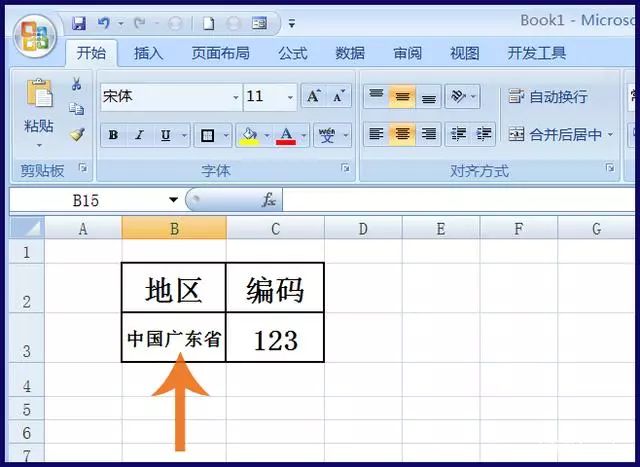Open the Office button menu
The height and width of the screenshot is (467, 640).
click(35, 36)
